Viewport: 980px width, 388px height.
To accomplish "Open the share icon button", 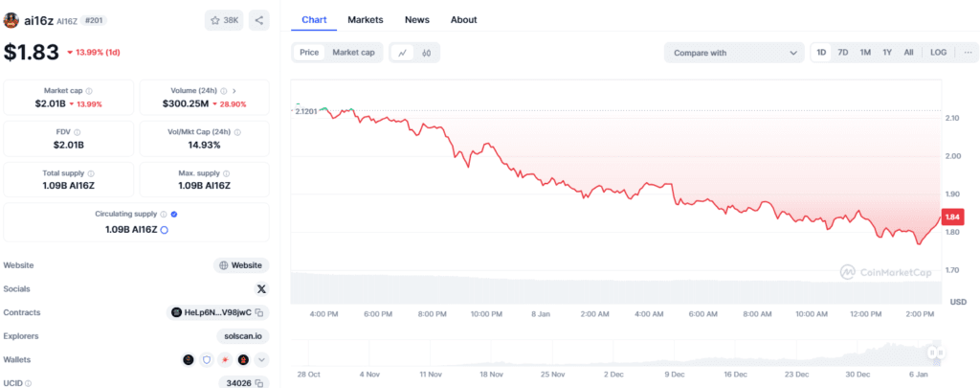I will (x=258, y=20).
